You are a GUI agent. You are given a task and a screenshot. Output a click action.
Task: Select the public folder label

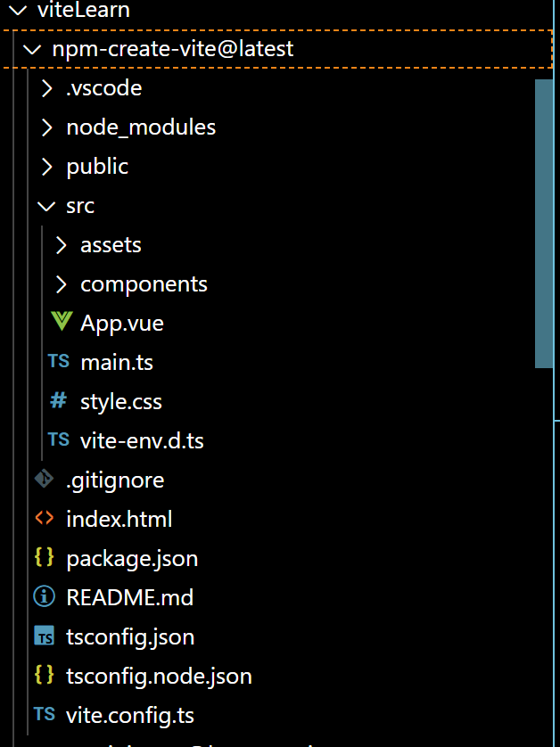click(x=97, y=167)
